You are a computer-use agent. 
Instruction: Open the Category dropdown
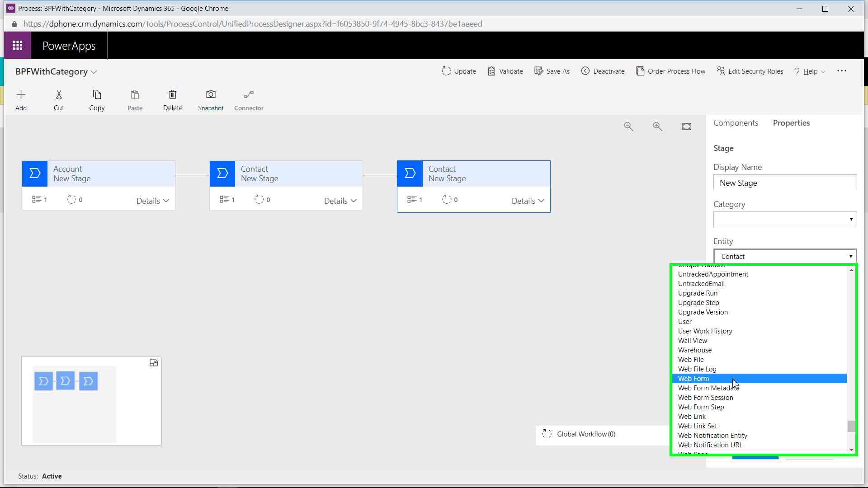pyautogui.click(x=785, y=220)
